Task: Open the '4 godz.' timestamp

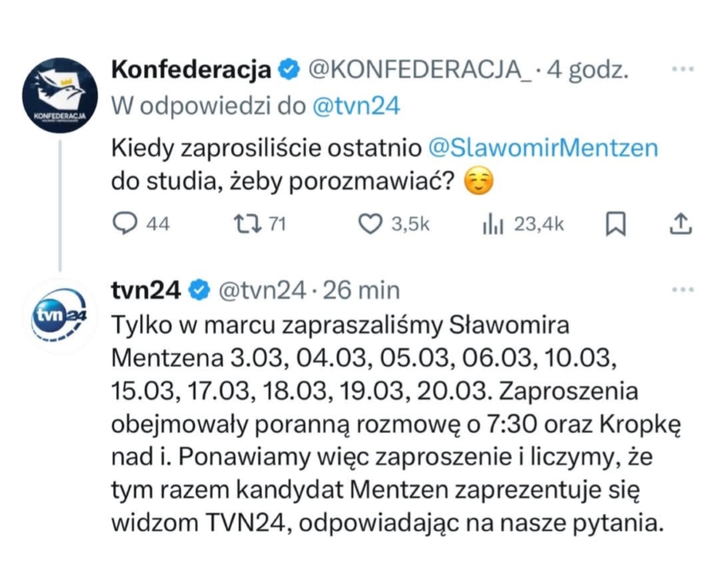Action: click(x=588, y=69)
